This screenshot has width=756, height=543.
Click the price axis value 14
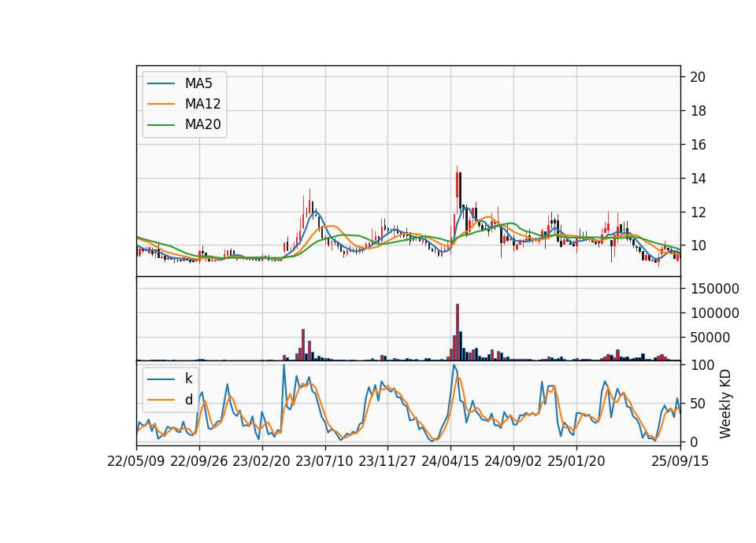[x=698, y=179]
